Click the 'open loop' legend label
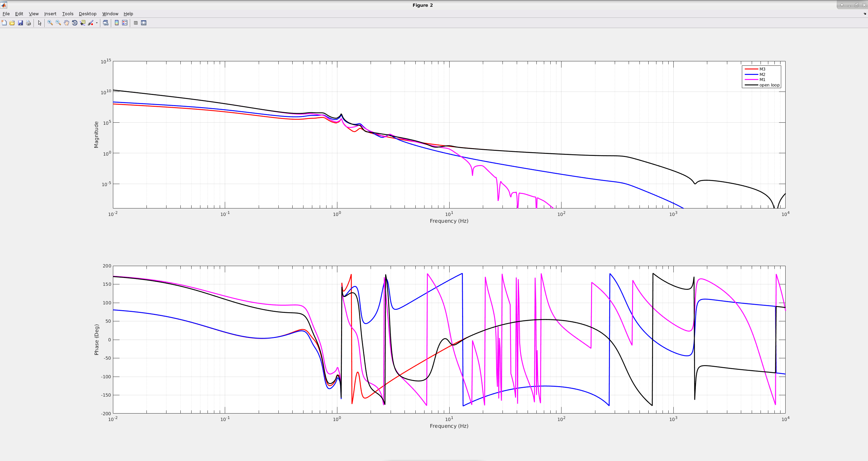 coord(769,85)
